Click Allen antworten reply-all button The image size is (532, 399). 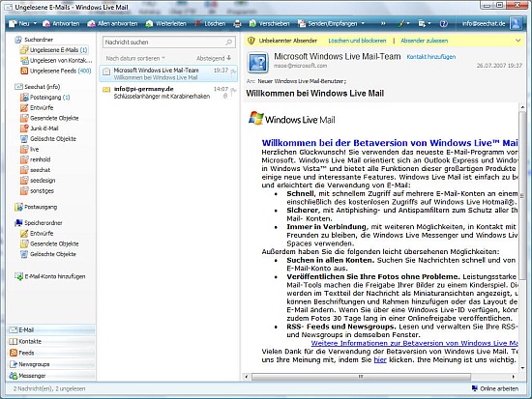point(112,24)
